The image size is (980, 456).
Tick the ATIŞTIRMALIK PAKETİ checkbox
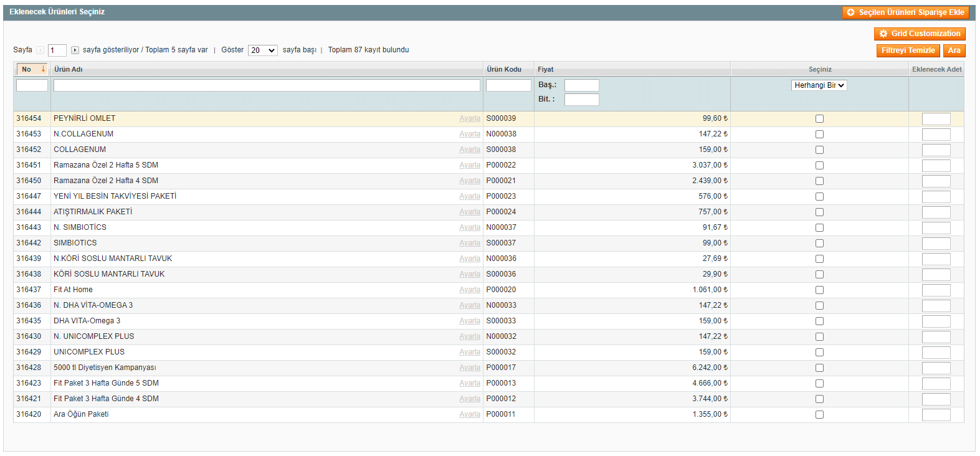point(819,212)
